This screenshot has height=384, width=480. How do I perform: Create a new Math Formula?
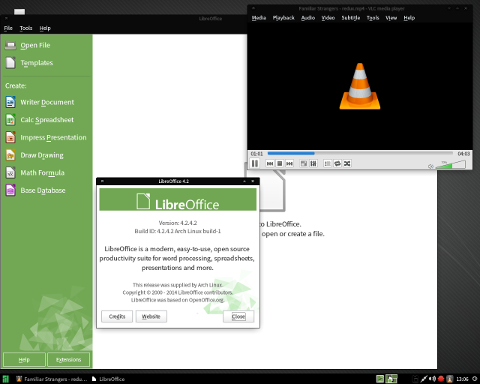[x=35, y=173]
